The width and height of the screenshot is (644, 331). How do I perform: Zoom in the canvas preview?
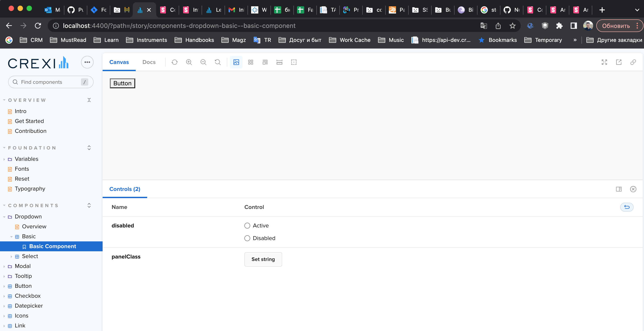coord(189,62)
